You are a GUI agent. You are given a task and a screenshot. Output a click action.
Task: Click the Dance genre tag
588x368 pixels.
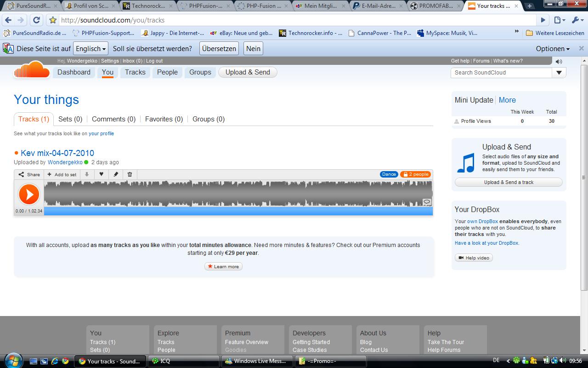coord(389,174)
